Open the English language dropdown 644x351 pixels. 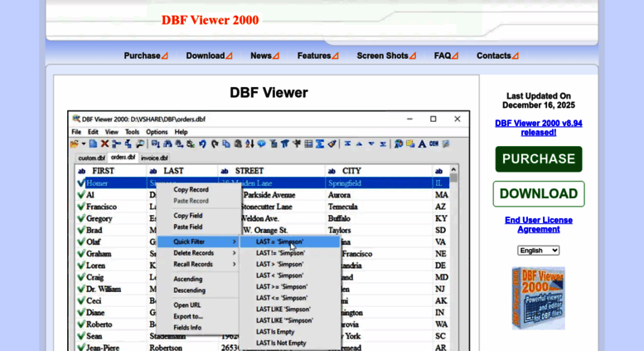[538, 251]
